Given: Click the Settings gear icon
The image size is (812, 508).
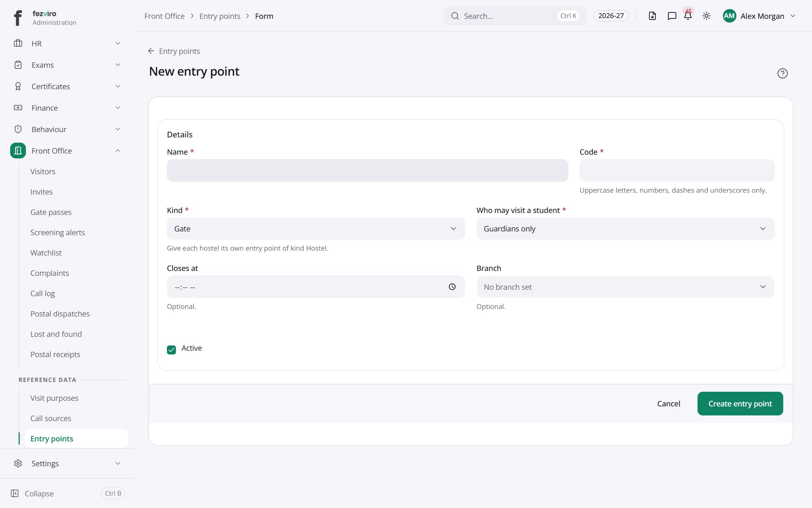Looking at the screenshot, I should pyautogui.click(x=18, y=463).
